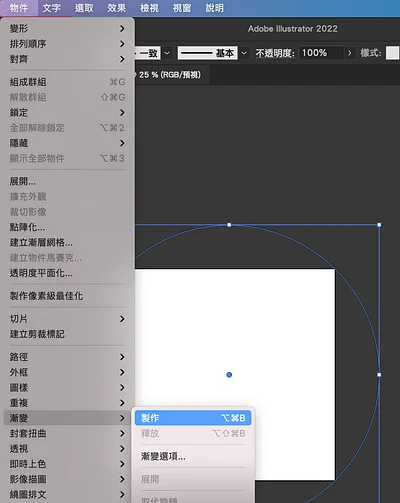400x503 pixels.
Task: Open the 一致 width profile dropdown arrow
Action: (167, 53)
